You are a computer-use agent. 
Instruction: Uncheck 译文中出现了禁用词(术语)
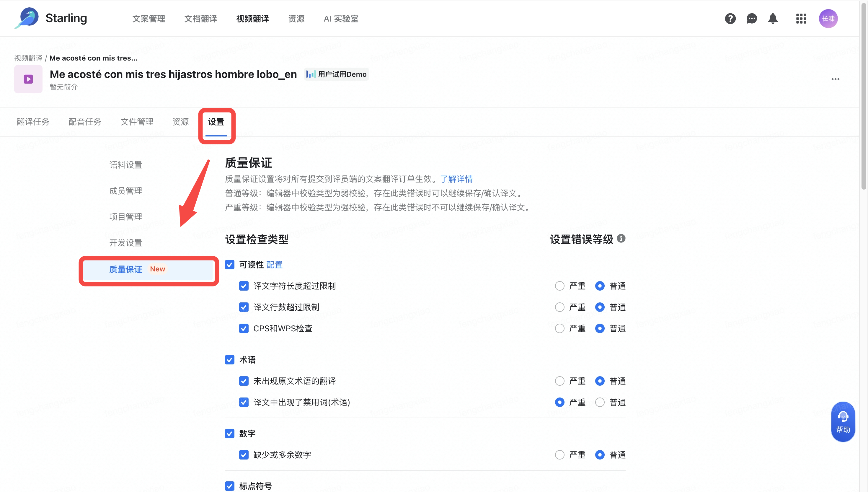point(244,403)
